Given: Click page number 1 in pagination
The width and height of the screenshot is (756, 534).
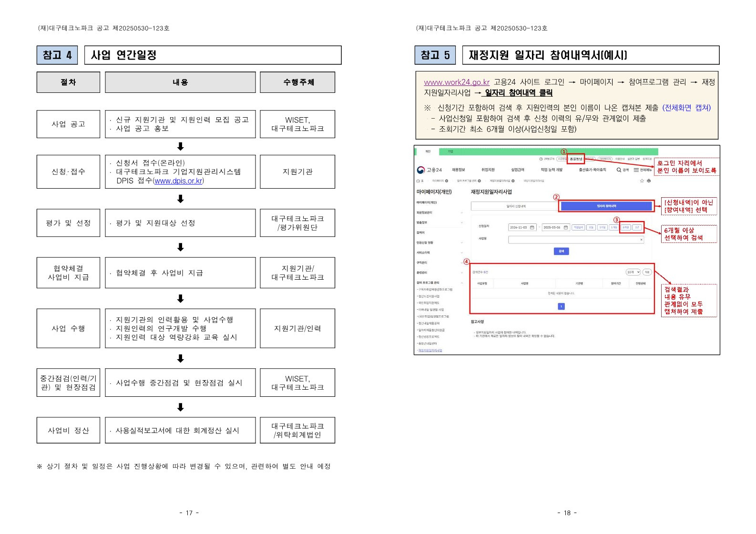Looking at the screenshot, I should coord(561,306).
